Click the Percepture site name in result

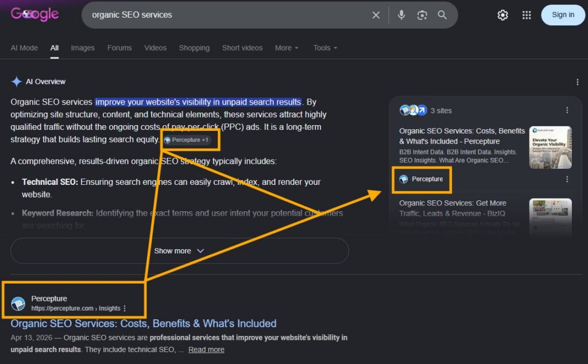(49, 299)
